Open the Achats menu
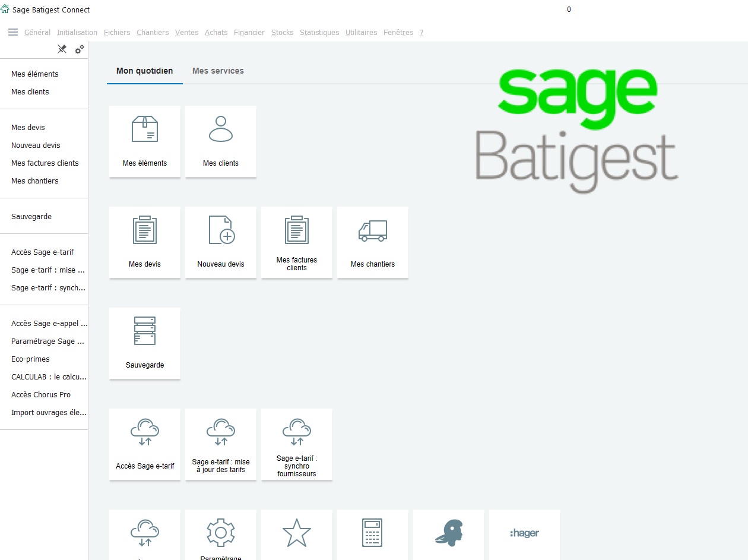The width and height of the screenshot is (748, 560). (216, 33)
